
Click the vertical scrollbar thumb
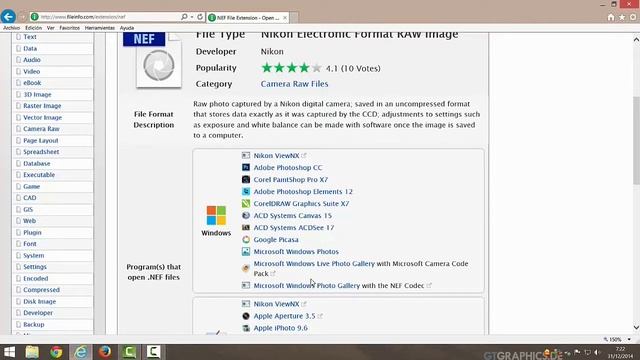(x=636, y=141)
